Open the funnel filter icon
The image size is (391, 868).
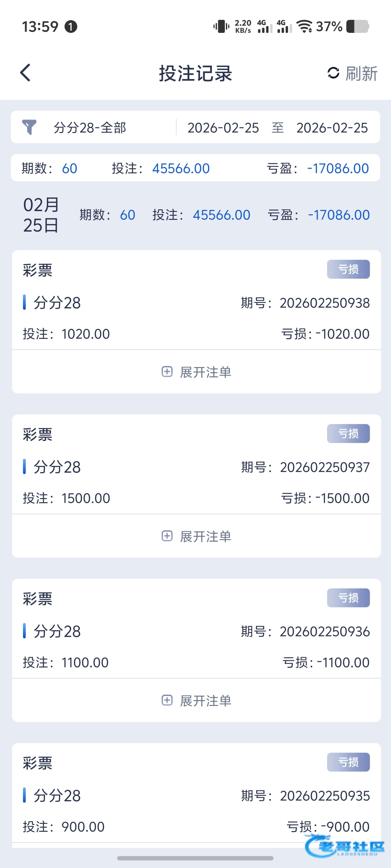click(29, 127)
